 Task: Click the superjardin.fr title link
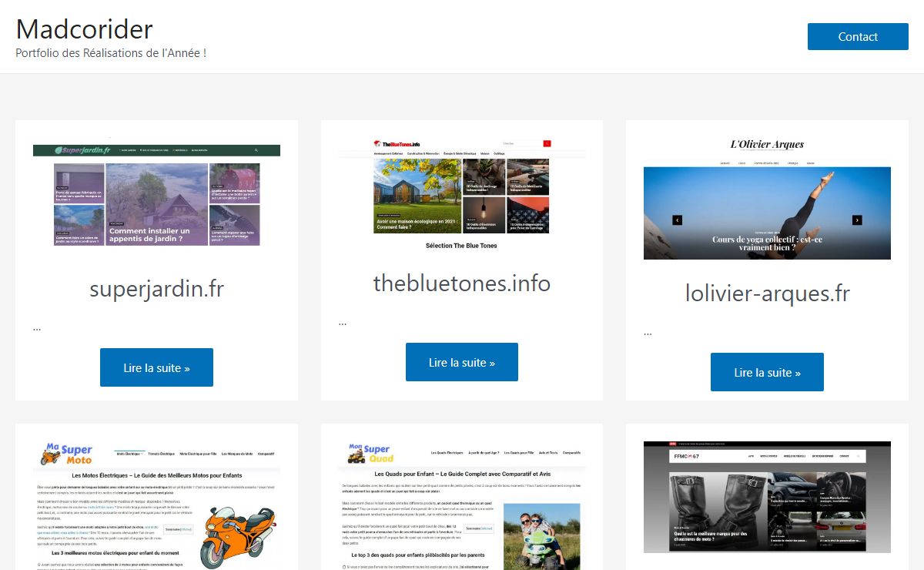[156, 289]
